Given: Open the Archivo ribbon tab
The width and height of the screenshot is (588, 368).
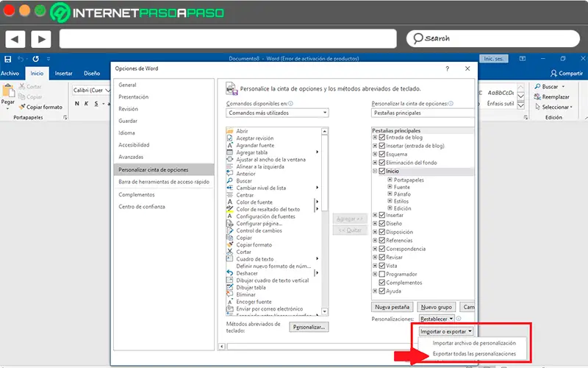Looking at the screenshot, I should pos(10,73).
